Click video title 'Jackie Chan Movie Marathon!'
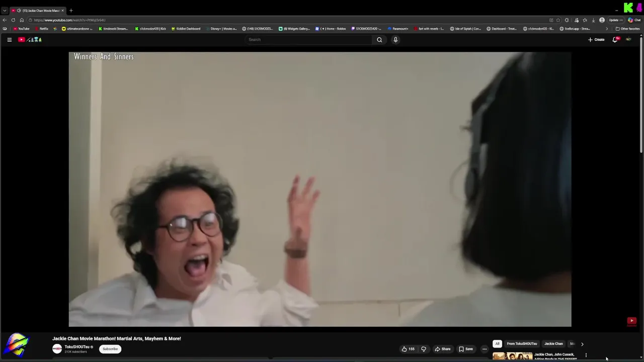 (x=117, y=338)
